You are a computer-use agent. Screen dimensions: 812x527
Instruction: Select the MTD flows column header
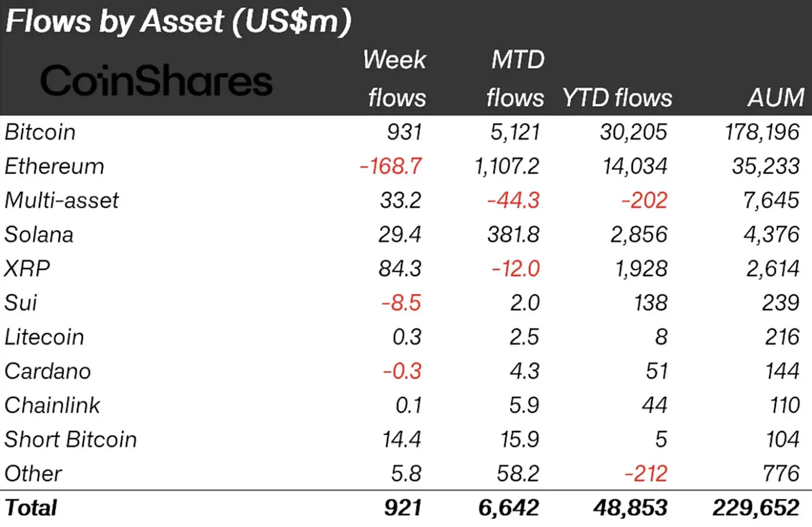515,79
